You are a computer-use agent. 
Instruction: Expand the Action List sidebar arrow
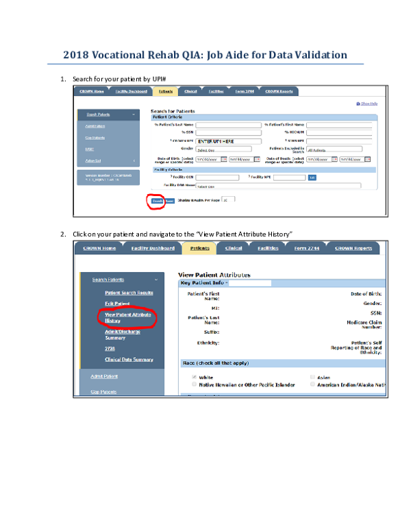134,161
